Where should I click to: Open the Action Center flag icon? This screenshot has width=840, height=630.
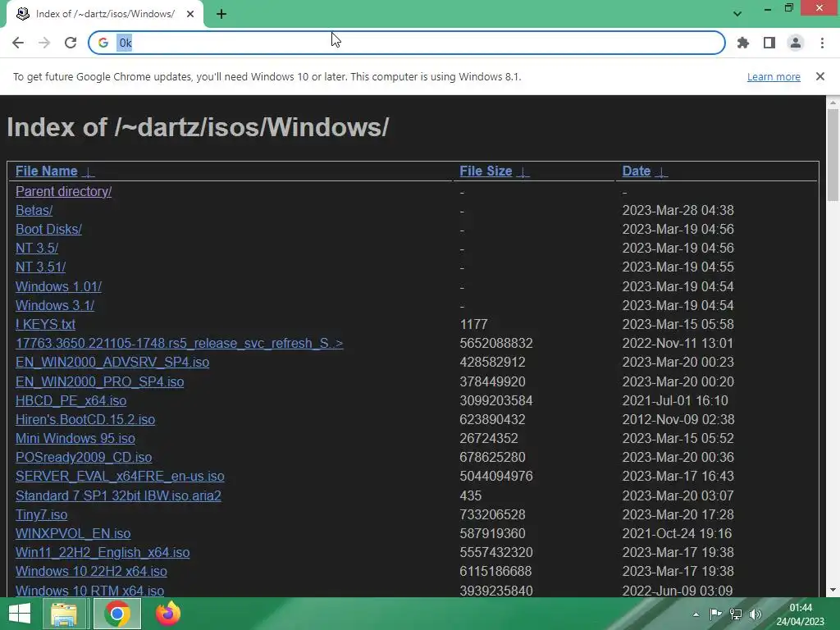tap(715, 614)
